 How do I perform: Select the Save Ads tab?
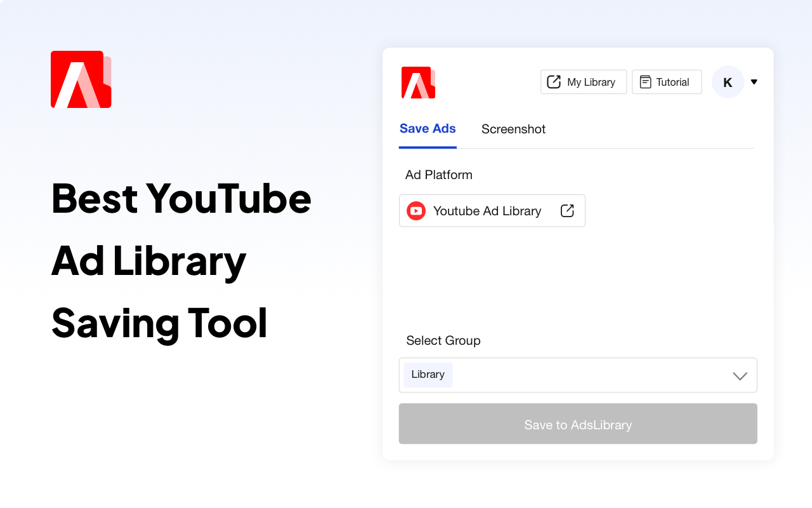[x=428, y=128]
